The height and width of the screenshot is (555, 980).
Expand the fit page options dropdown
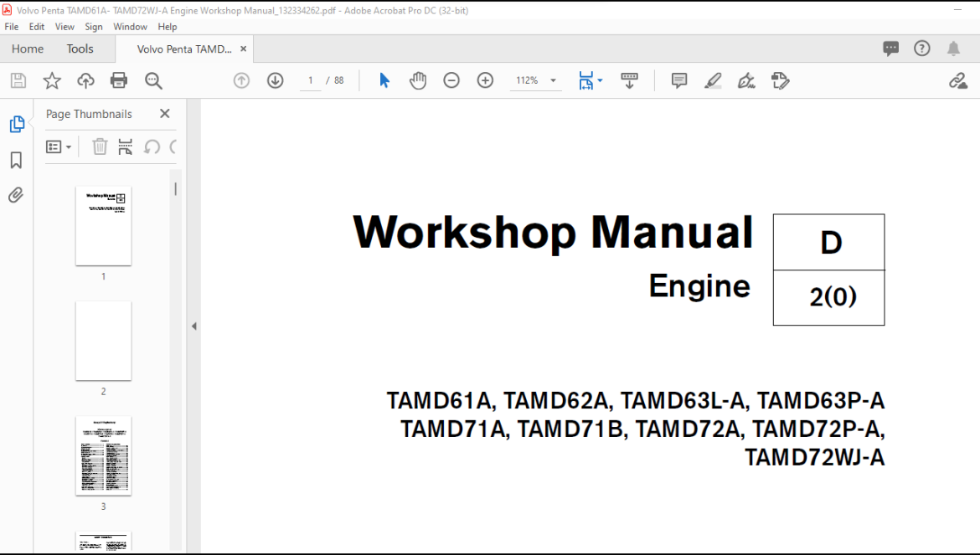(x=601, y=80)
